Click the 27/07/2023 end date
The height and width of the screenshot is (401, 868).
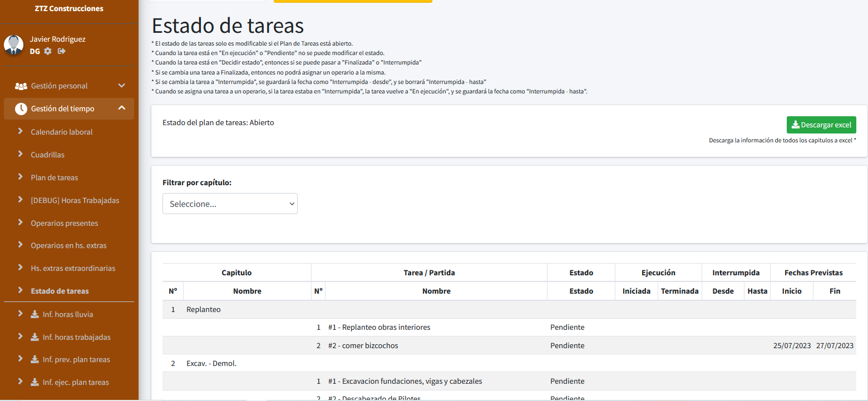pos(835,346)
